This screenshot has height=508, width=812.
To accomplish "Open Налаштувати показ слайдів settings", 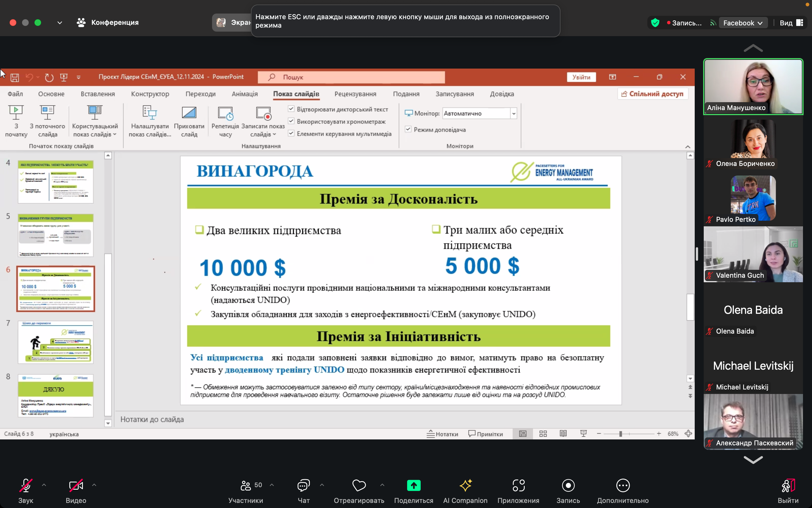I will tap(150, 121).
